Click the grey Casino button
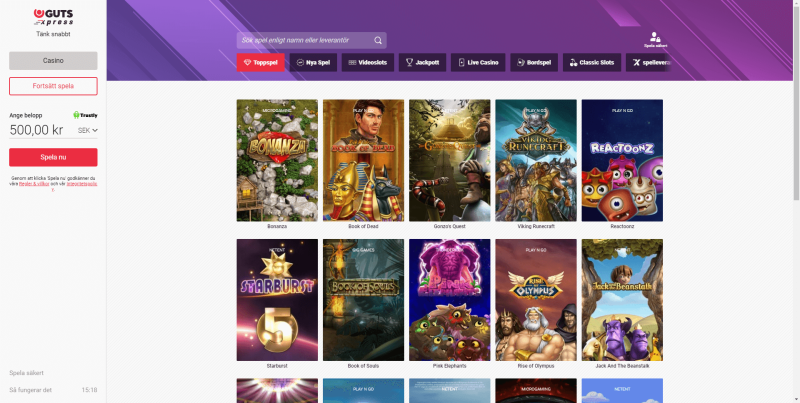Image resolution: width=800 pixels, height=403 pixels. tap(53, 60)
